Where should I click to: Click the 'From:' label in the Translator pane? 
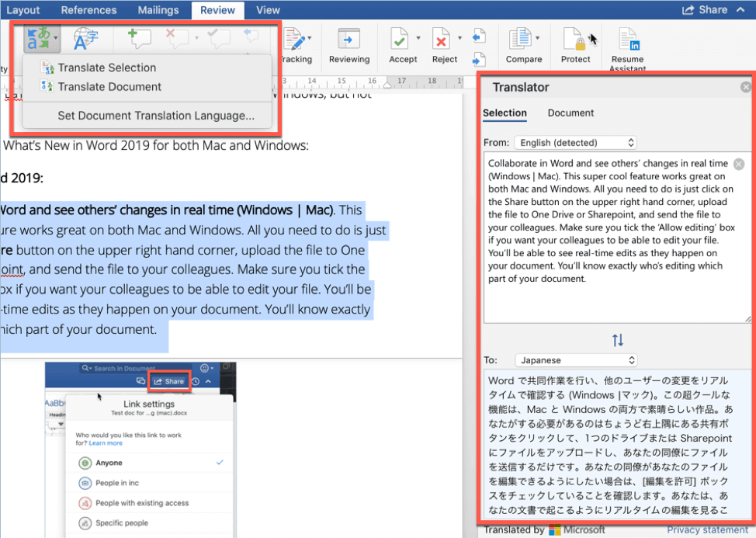496,143
